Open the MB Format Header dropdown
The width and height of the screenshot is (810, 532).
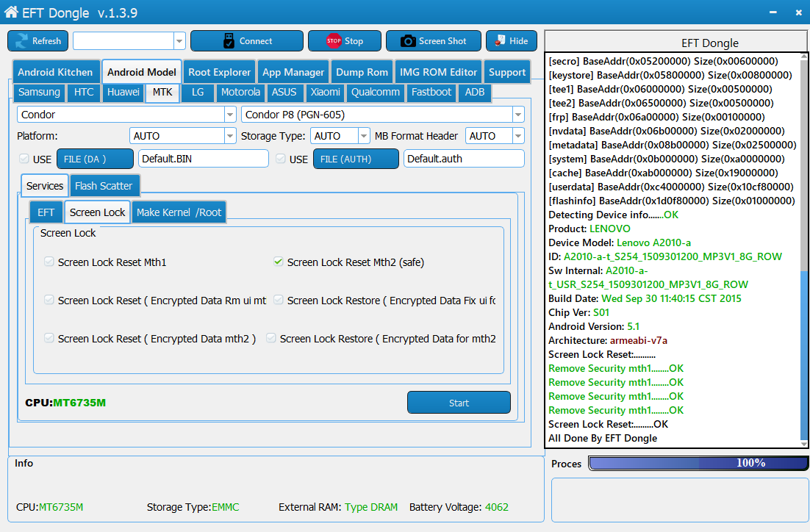(517, 136)
